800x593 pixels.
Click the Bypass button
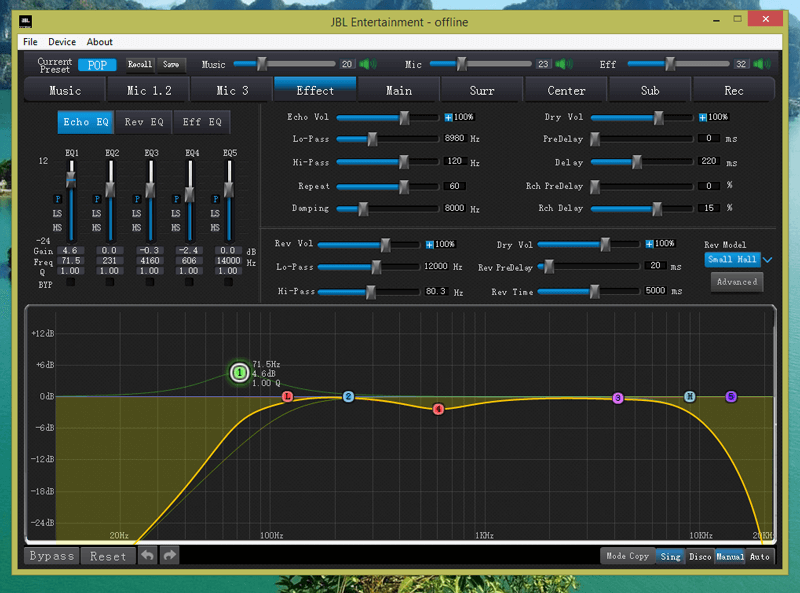51,556
